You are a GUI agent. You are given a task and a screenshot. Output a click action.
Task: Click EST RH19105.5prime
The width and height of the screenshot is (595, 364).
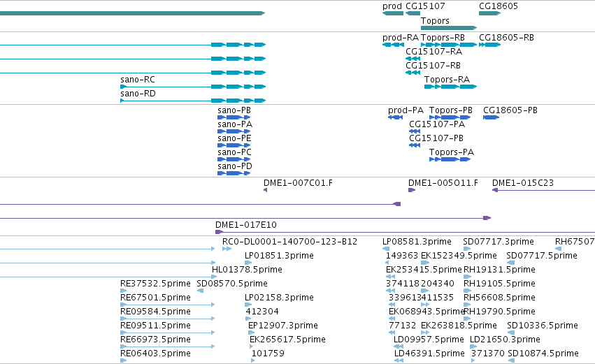coord(468,291)
